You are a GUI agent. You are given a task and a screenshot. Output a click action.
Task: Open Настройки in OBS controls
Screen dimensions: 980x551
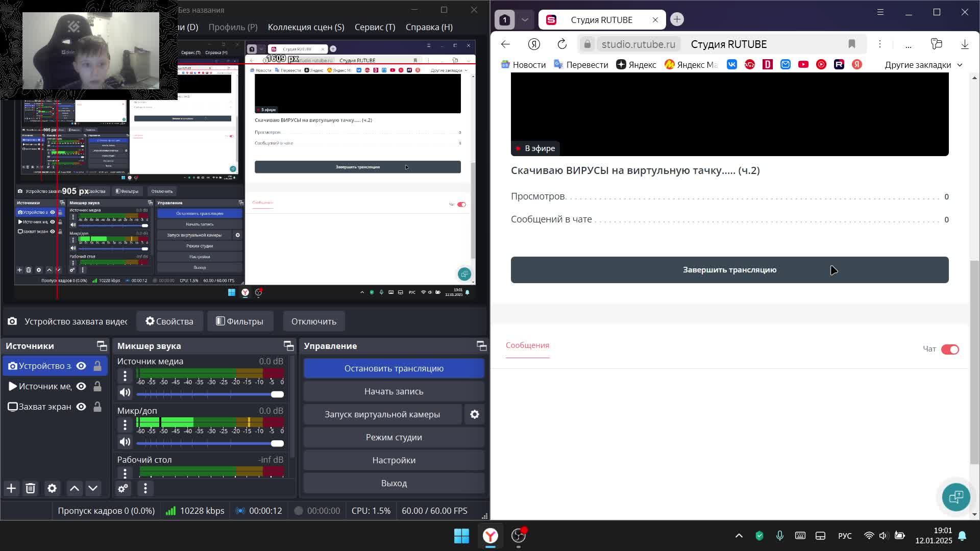pyautogui.click(x=394, y=460)
